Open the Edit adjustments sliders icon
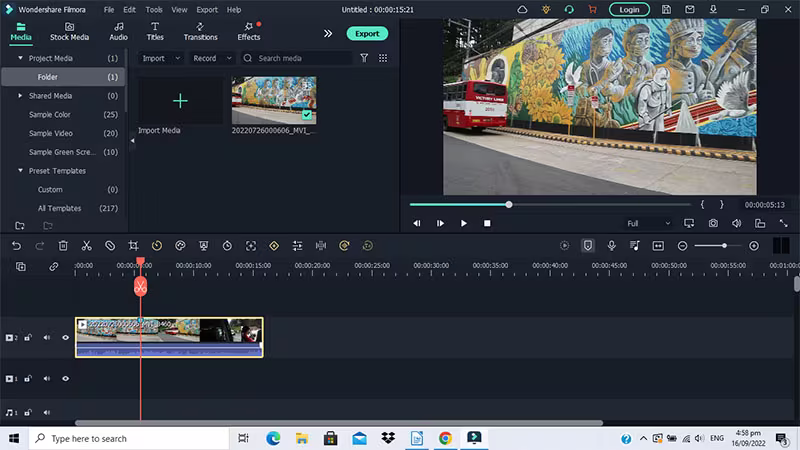Viewport: 800px width, 450px height. pyautogui.click(x=297, y=246)
